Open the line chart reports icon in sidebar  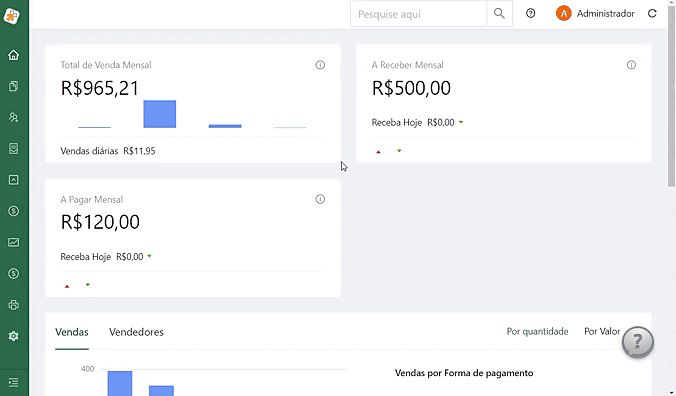coord(13,242)
